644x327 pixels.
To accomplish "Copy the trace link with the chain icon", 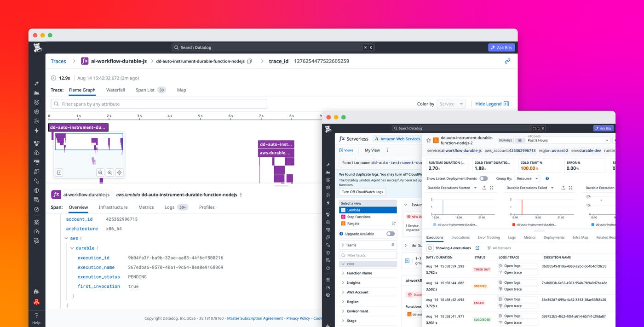I will tap(507, 61).
